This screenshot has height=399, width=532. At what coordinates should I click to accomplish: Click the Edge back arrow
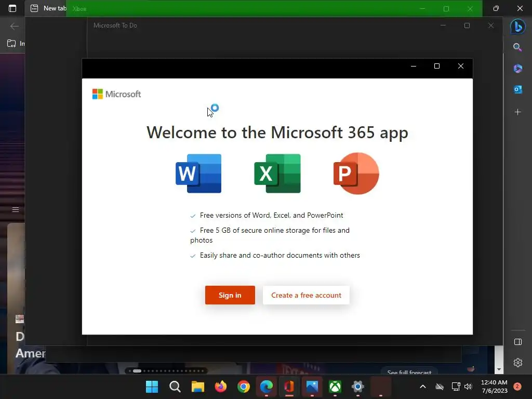pyautogui.click(x=14, y=26)
